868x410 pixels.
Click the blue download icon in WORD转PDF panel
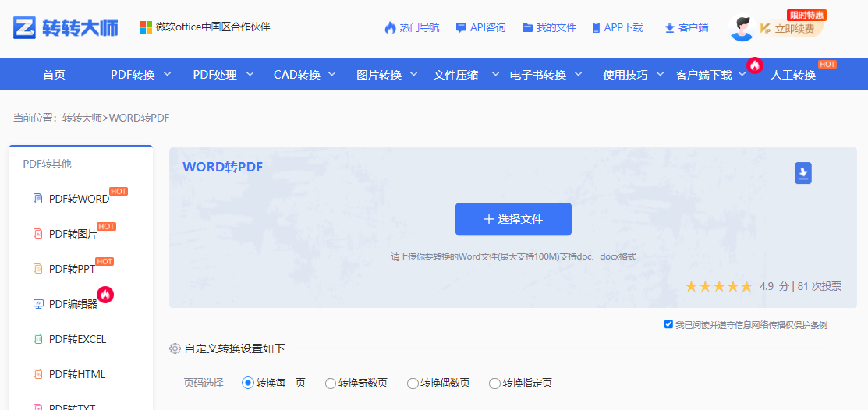click(803, 173)
